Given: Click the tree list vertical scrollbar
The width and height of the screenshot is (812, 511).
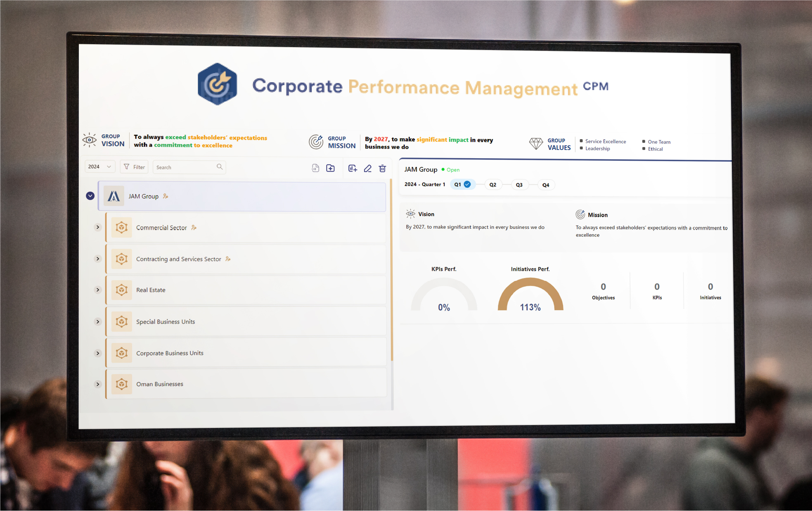Looking at the screenshot, I should (391, 271).
